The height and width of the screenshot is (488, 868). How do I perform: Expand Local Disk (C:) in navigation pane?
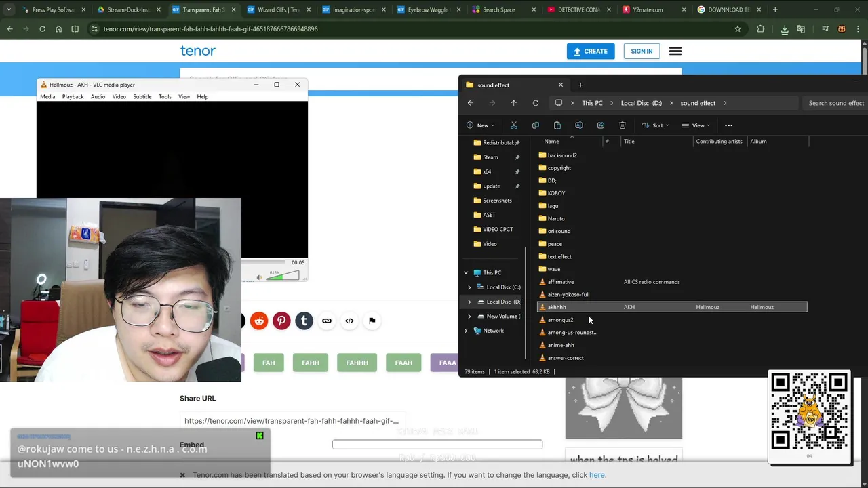tap(469, 287)
